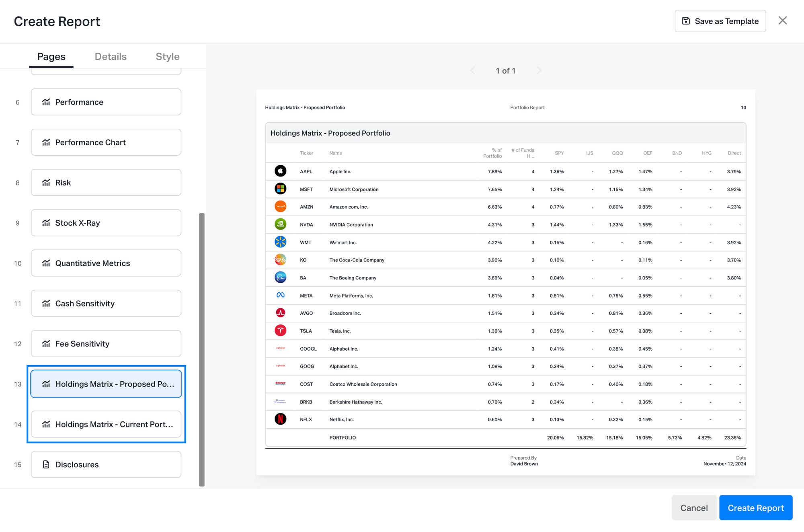Click the '# of Funds H...' column header
Viewport: 804px width, 532px height.
tap(523, 153)
